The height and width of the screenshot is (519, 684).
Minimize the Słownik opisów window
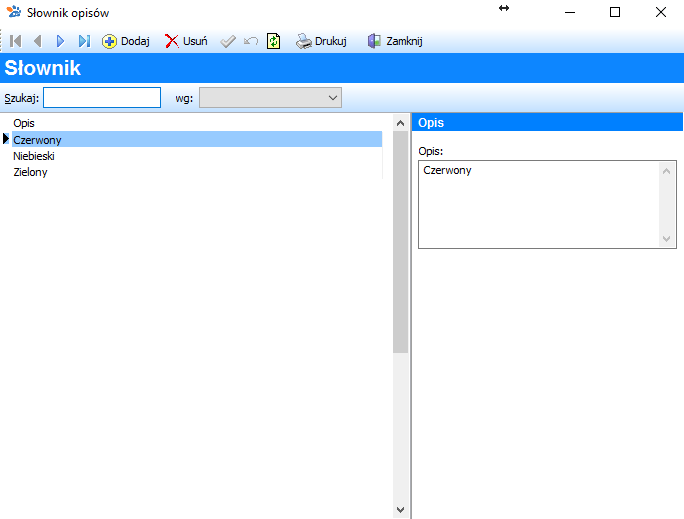click(570, 12)
